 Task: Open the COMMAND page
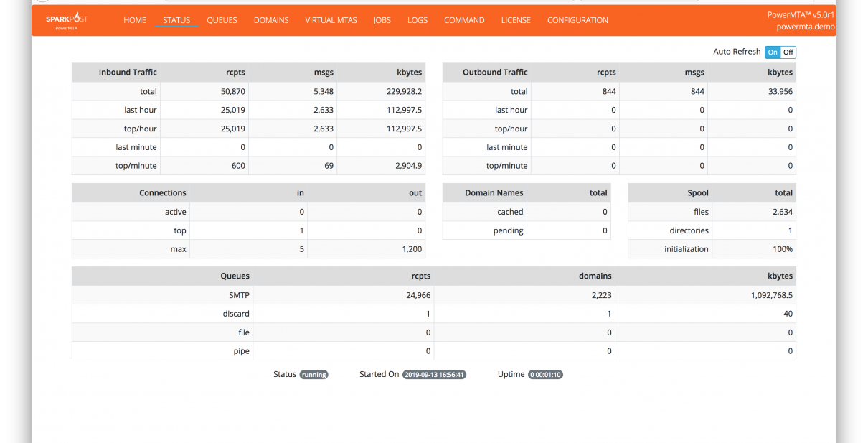464,20
